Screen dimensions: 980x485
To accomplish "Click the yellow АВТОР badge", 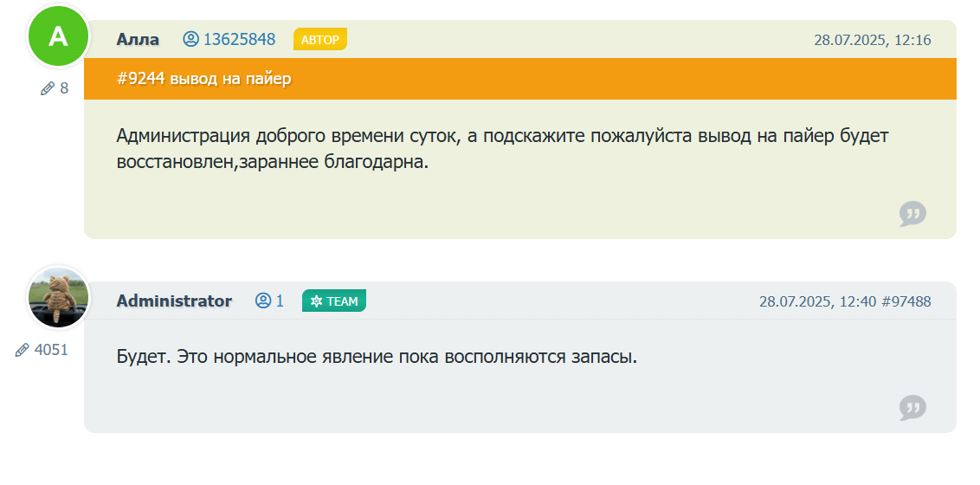I will click(320, 39).
